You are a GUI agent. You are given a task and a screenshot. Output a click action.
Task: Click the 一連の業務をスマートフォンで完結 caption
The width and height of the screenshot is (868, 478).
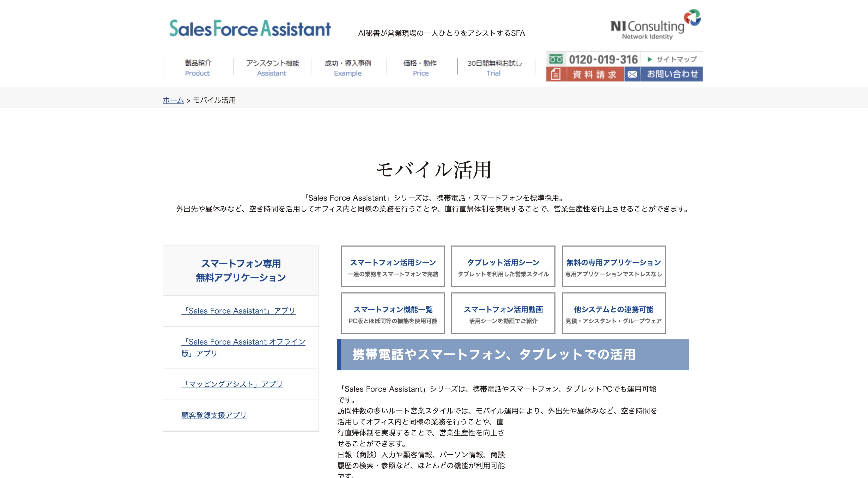pyautogui.click(x=393, y=274)
